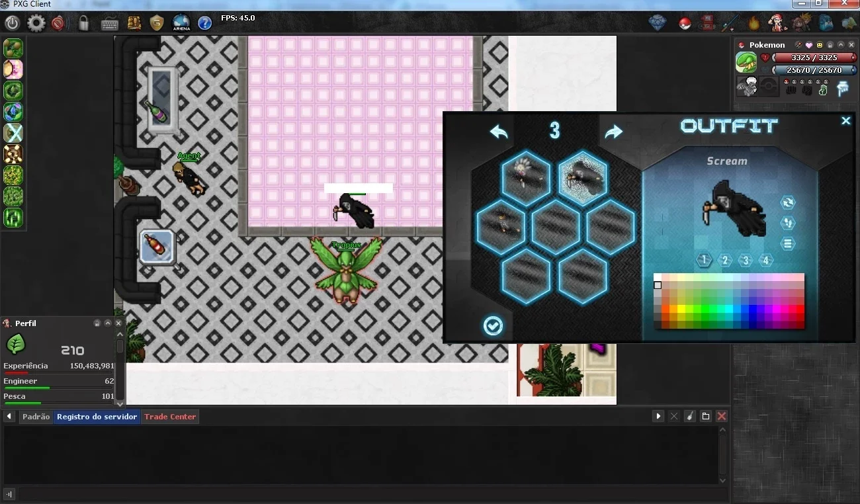
Task: Pick the white top-left color swatch
Action: coord(658,277)
